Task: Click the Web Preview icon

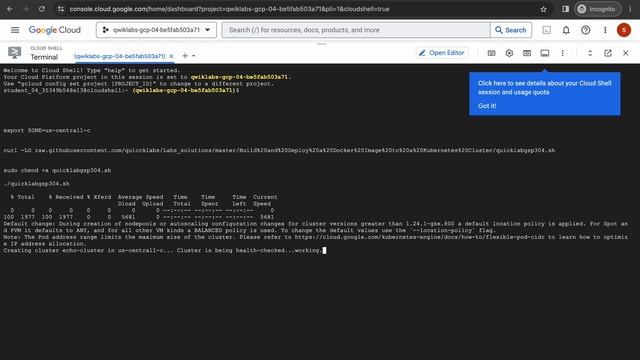Action: click(x=527, y=53)
